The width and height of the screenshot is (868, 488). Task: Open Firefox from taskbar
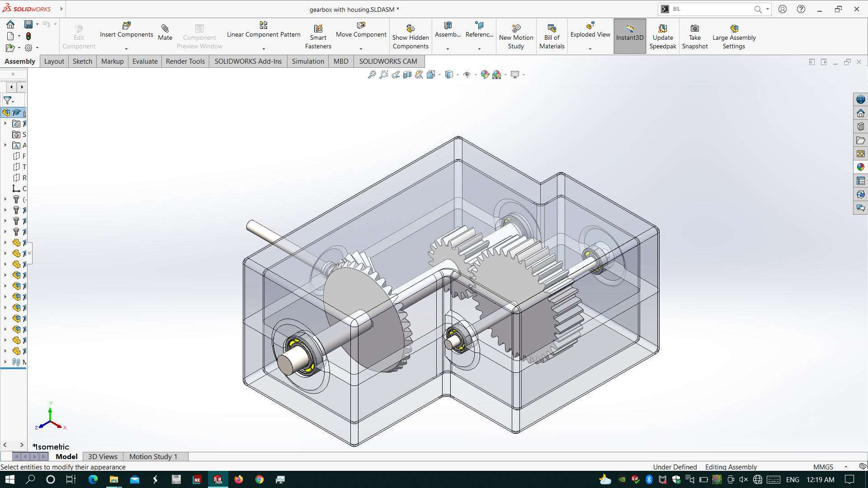(x=239, y=479)
